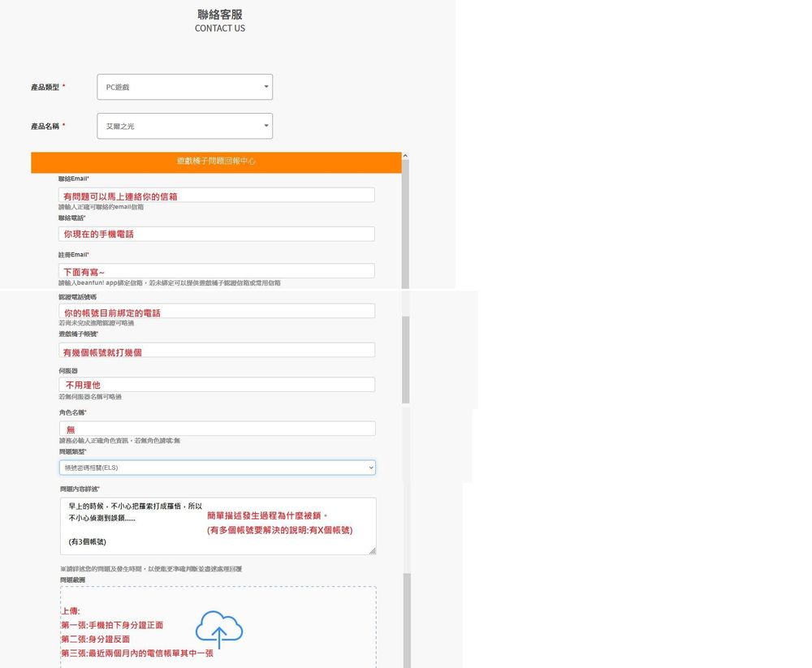This screenshot has width=812, height=668.
Task: Click the 認證電話號碼 input field
Action: point(217,311)
